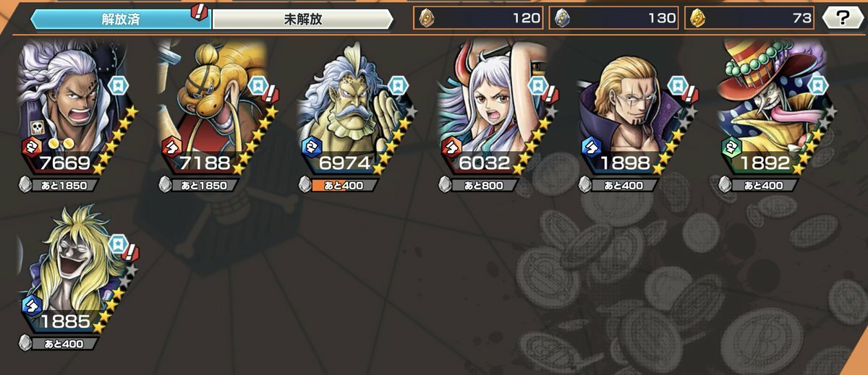
Task: Open the laughing blonde character showing 1885
Action: pos(75,267)
